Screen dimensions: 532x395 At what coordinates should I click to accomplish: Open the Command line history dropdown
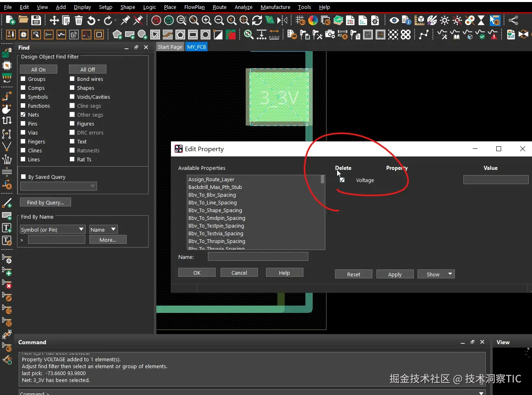click(481, 393)
